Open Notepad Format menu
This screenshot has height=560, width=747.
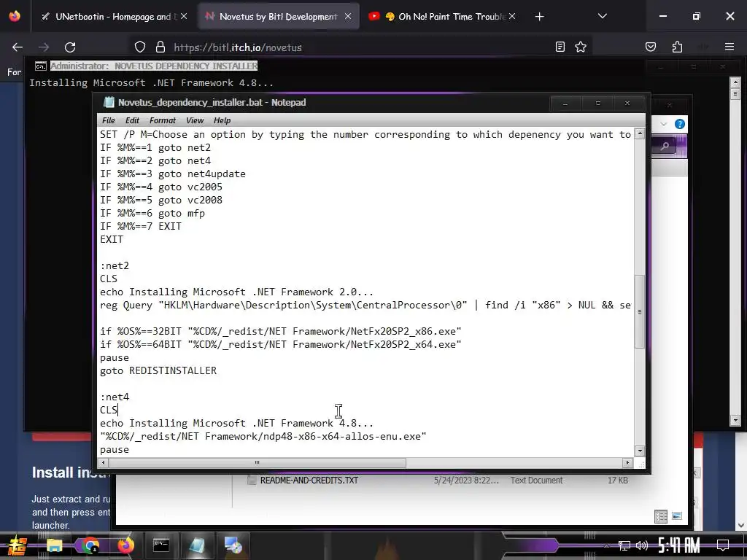[163, 120]
